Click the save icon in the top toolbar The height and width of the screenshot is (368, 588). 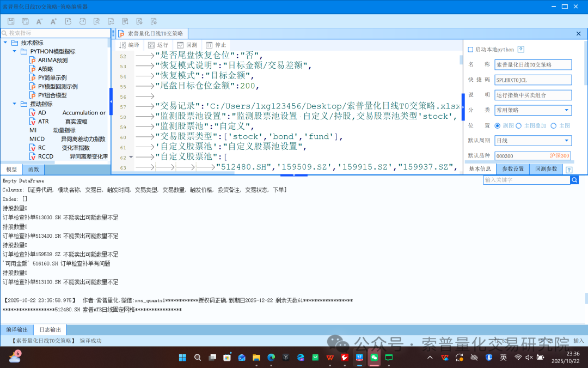(x=11, y=21)
